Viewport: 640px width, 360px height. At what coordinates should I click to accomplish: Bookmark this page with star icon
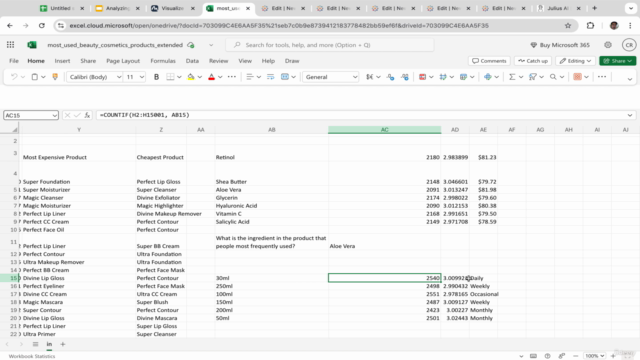(x=568, y=26)
